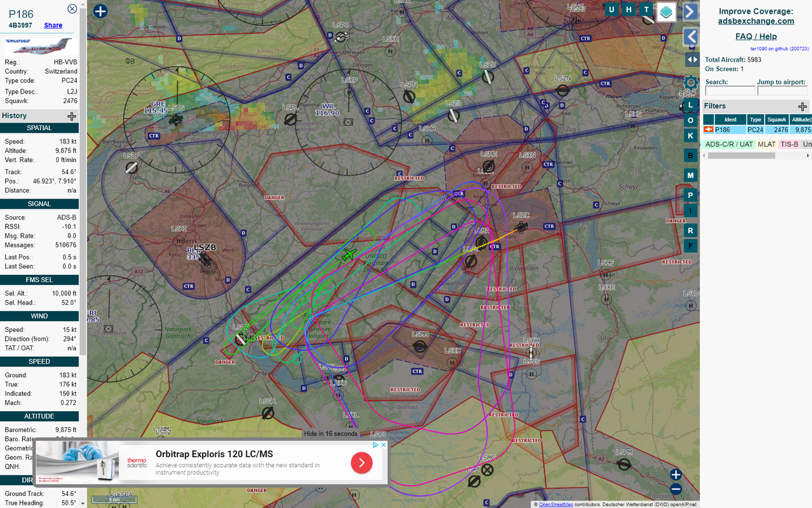Image resolution: width=812 pixels, height=508 pixels.
Task: Toggle persistence using the P button
Action: coord(690,195)
